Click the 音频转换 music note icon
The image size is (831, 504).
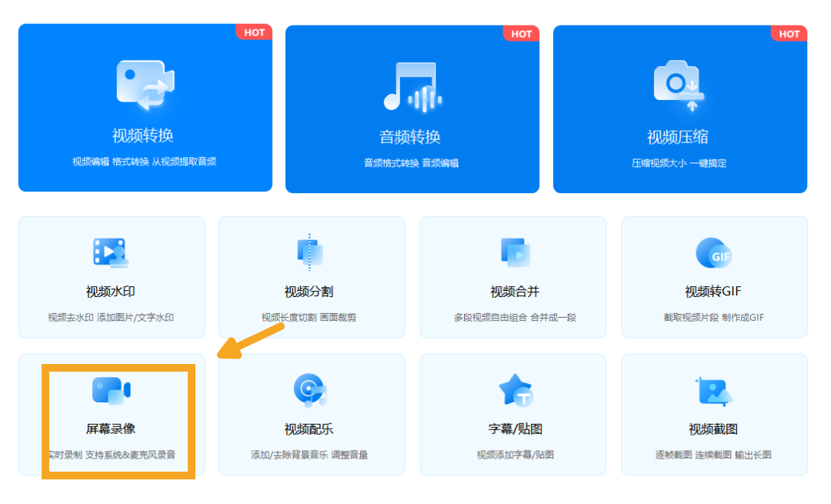pos(413,88)
